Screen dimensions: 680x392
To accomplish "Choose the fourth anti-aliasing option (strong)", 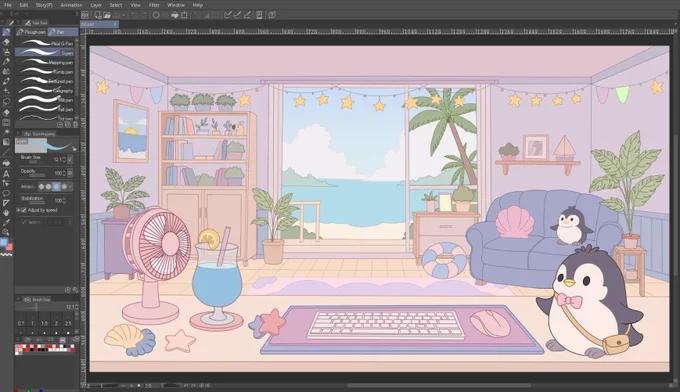I will click(x=64, y=186).
